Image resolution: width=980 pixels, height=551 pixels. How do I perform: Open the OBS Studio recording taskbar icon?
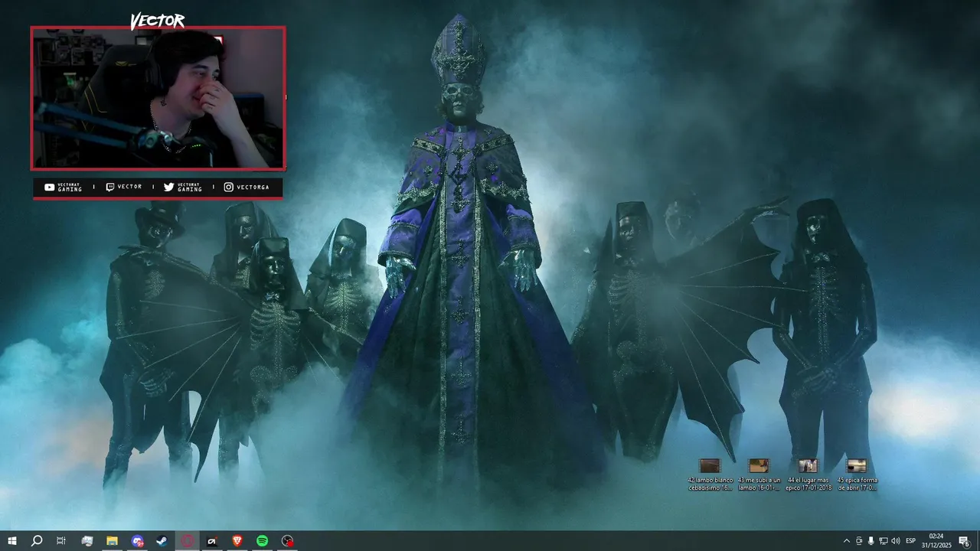[288, 541]
